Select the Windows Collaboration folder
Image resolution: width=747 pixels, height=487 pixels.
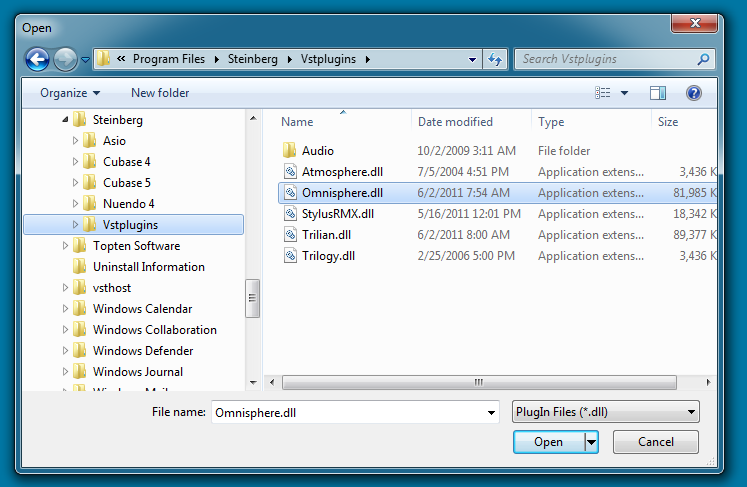(155, 330)
